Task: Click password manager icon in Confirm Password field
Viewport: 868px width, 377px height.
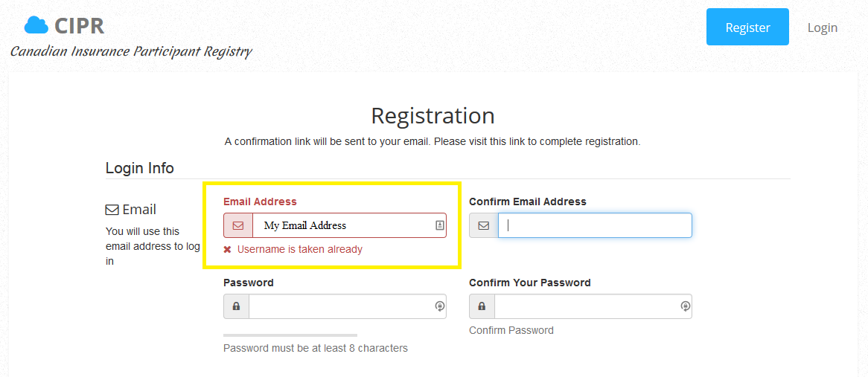Action: coord(686,306)
